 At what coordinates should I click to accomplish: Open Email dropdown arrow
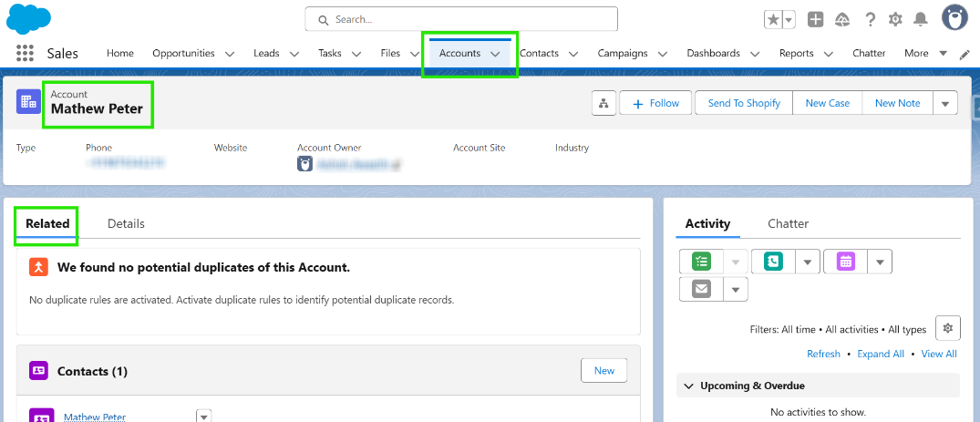736,289
